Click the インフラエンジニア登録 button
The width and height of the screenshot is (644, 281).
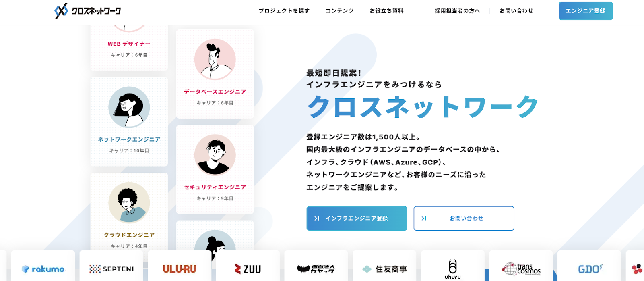point(357,219)
